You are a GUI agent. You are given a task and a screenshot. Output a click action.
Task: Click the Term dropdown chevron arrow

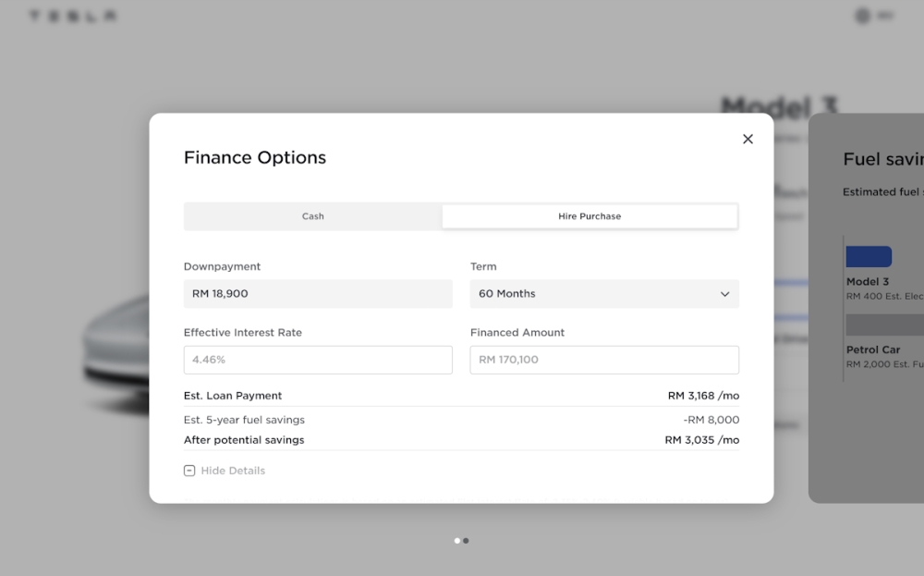(724, 294)
